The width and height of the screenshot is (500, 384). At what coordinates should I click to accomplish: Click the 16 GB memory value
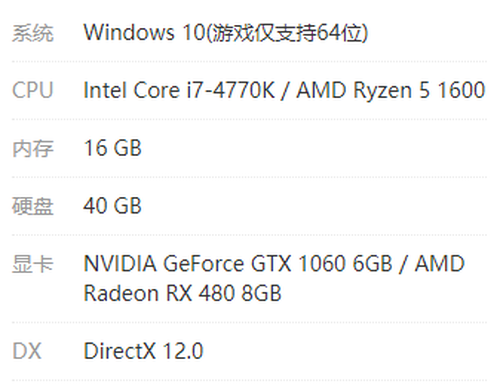[x=113, y=148]
